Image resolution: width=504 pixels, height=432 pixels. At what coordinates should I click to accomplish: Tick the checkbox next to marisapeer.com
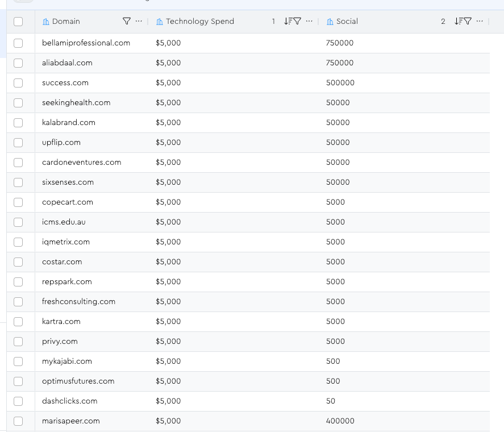tap(18, 421)
